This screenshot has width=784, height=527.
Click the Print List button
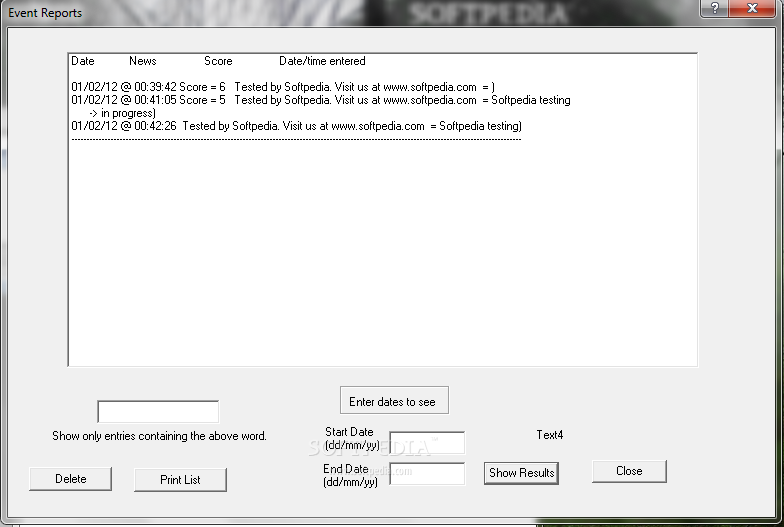click(x=180, y=480)
